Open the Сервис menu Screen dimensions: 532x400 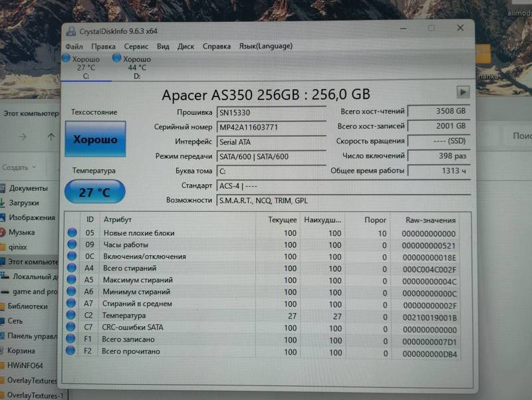136,47
